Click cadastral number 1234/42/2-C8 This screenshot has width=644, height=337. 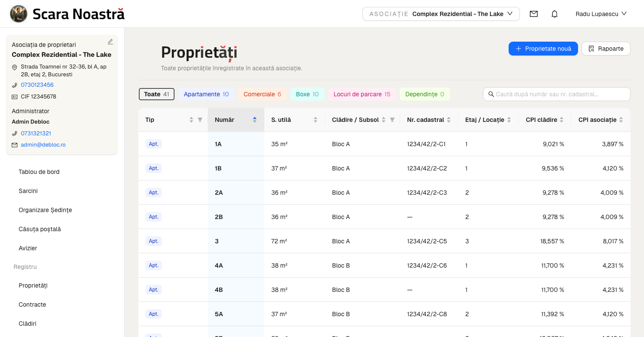click(x=427, y=314)
